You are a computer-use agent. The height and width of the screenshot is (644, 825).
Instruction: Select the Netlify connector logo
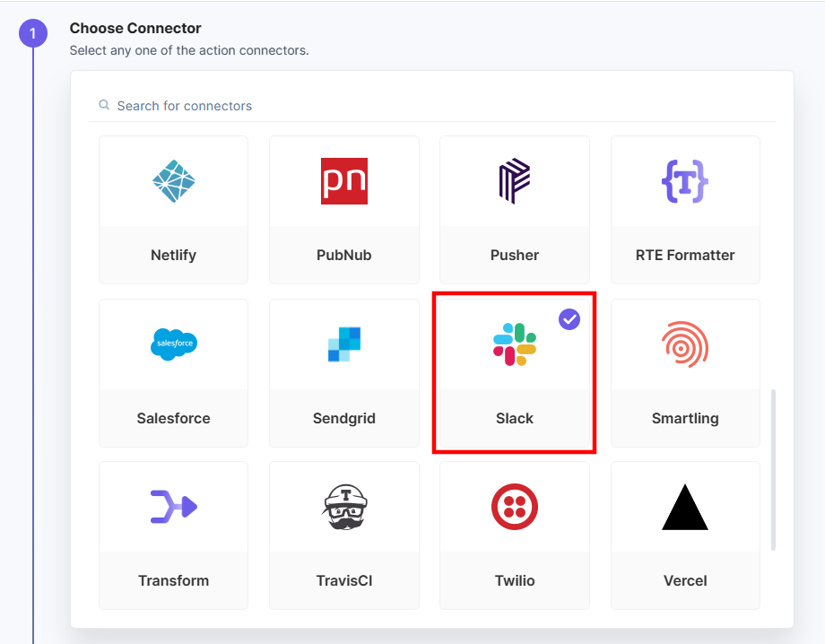174,181
